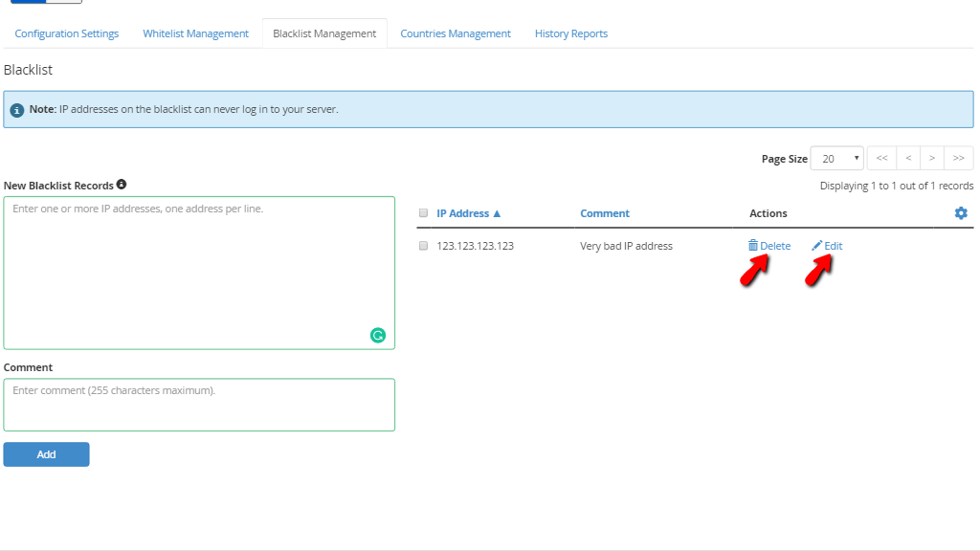Viewport: 980px width, 551px height.
Task: Click the Add button
Action: (46, 454)
